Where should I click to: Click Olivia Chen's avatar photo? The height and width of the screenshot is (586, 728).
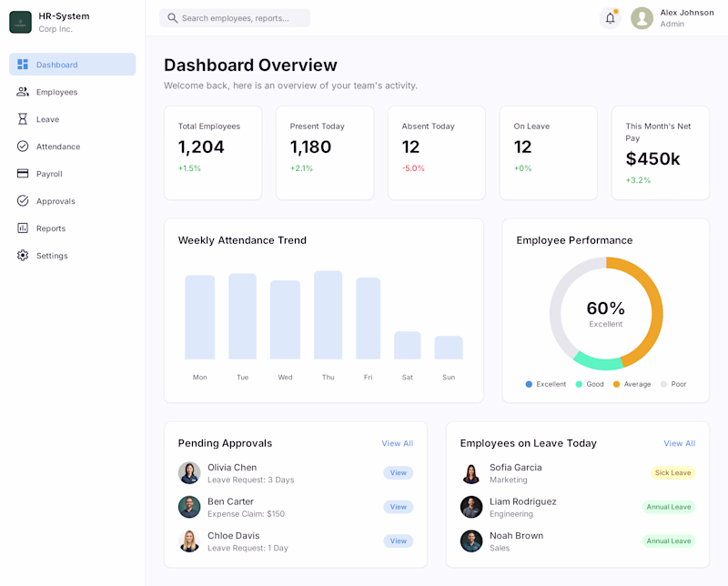[189, 472]
